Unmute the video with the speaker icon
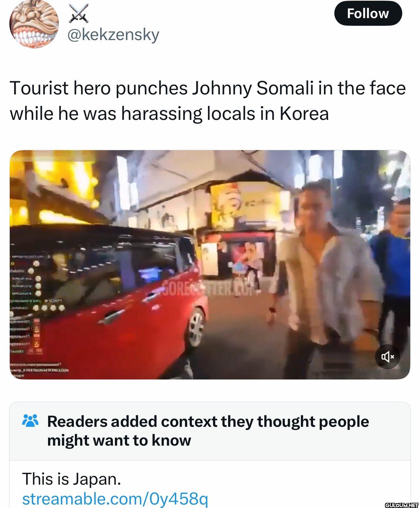The height and width of the screenshot is (508, 420). point(388,356)
